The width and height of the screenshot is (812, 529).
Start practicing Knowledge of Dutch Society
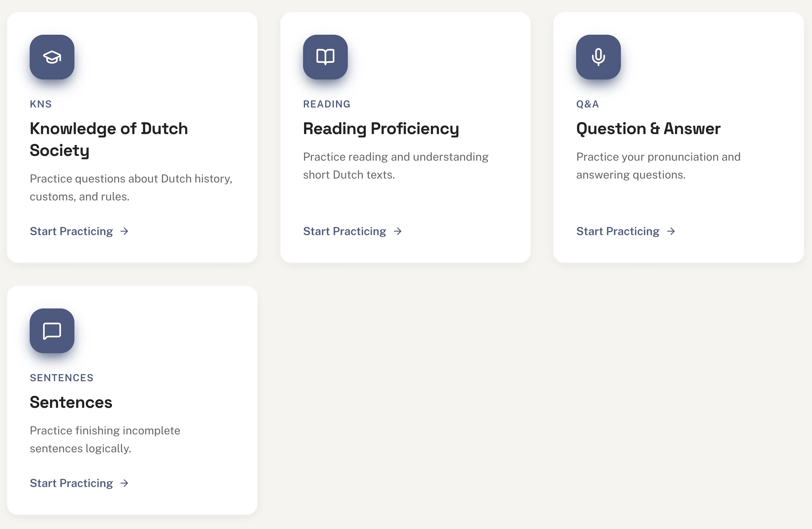pyautogui.click(x=71, y=231)
